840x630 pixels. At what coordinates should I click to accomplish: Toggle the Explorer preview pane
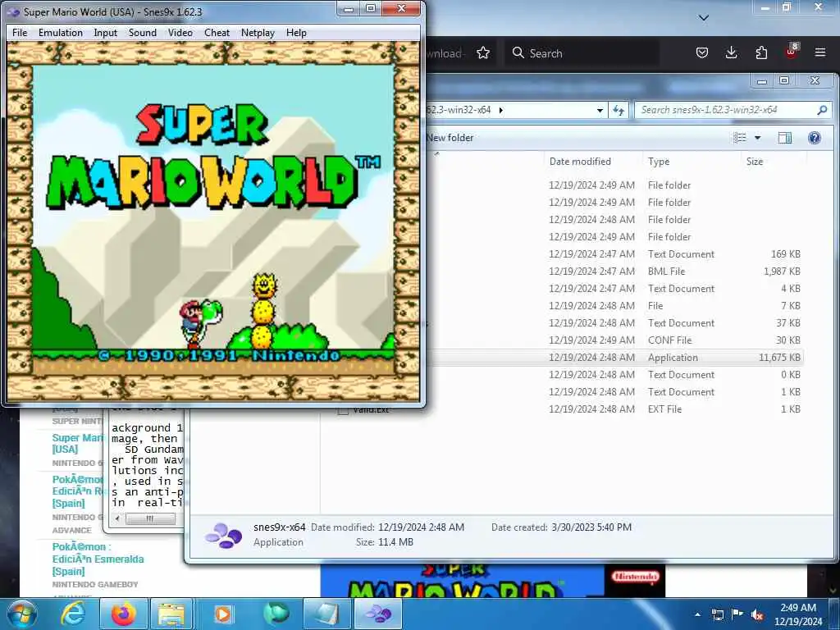785,138
